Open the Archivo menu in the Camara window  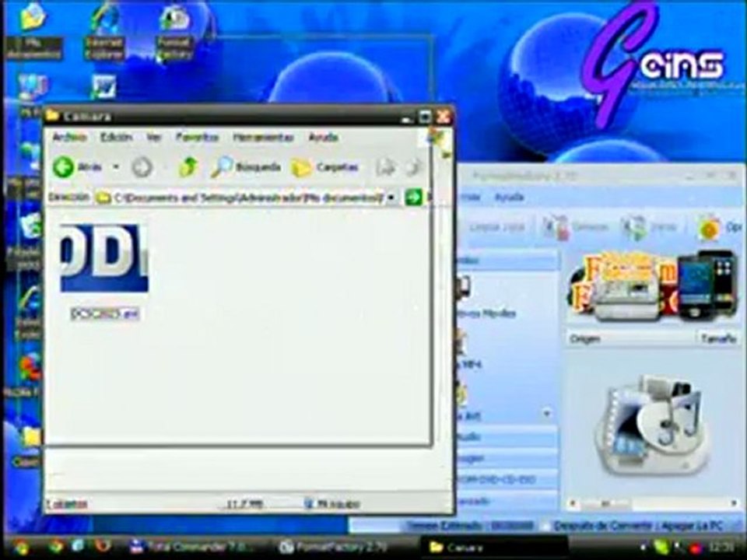[x=69, y=138]
